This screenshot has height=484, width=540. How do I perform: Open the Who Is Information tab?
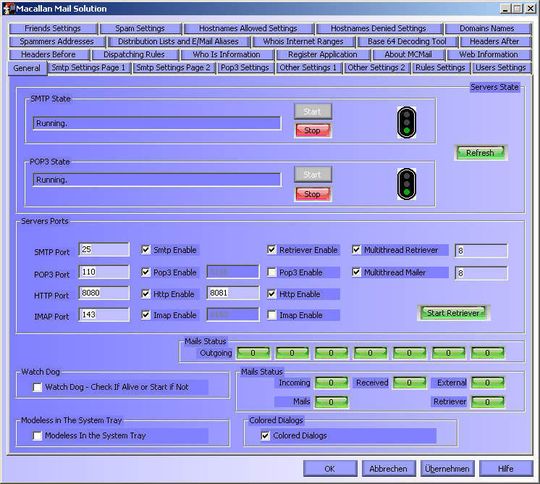(x=227, y=54)
